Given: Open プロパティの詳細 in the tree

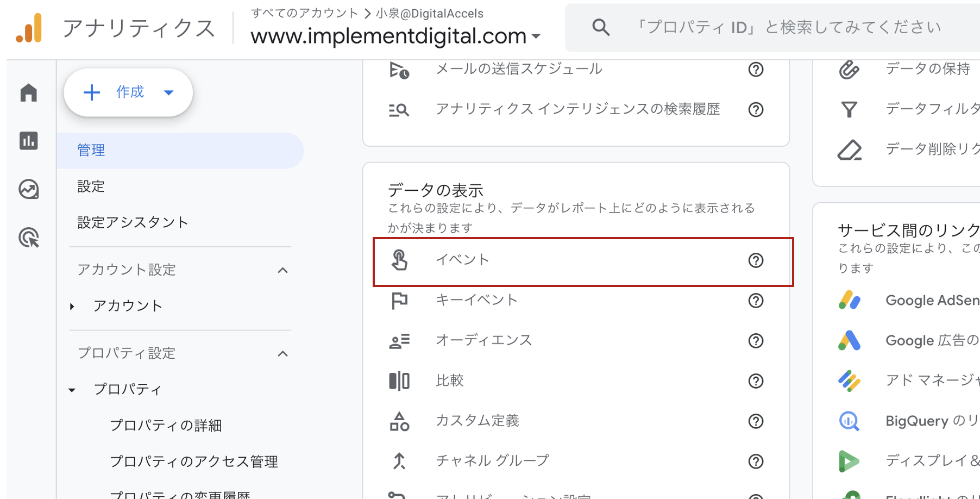Looking at the screenshot, I should (x=166, y=425).
